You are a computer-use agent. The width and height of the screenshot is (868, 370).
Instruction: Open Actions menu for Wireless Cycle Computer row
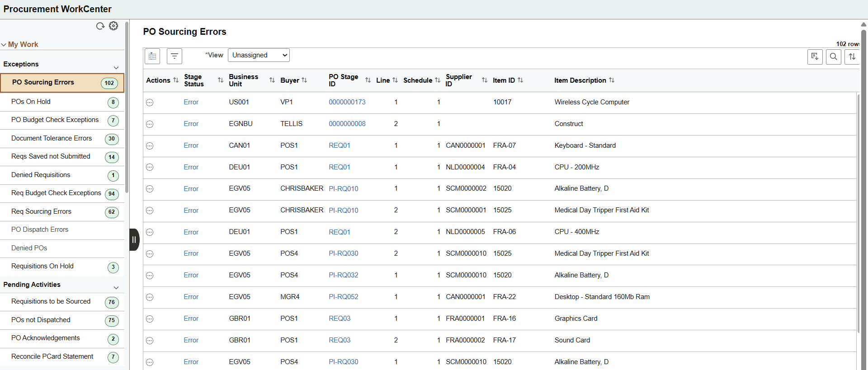tap(150, 103)
